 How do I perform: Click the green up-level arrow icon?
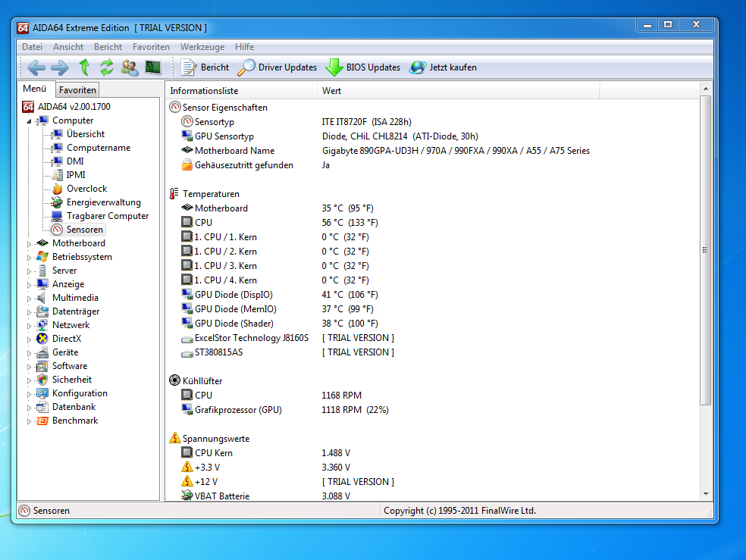tap(84, 67)
